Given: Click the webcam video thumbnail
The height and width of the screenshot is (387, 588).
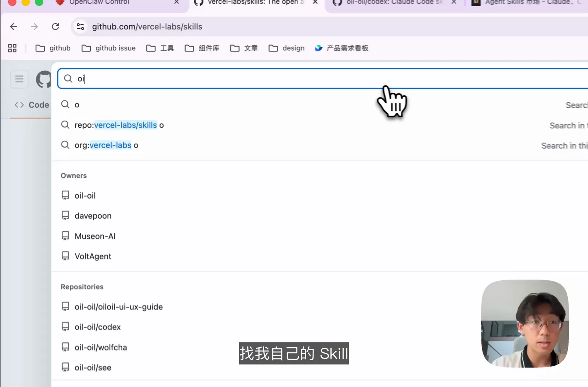Looking at the screenshot, I should 525,324.
